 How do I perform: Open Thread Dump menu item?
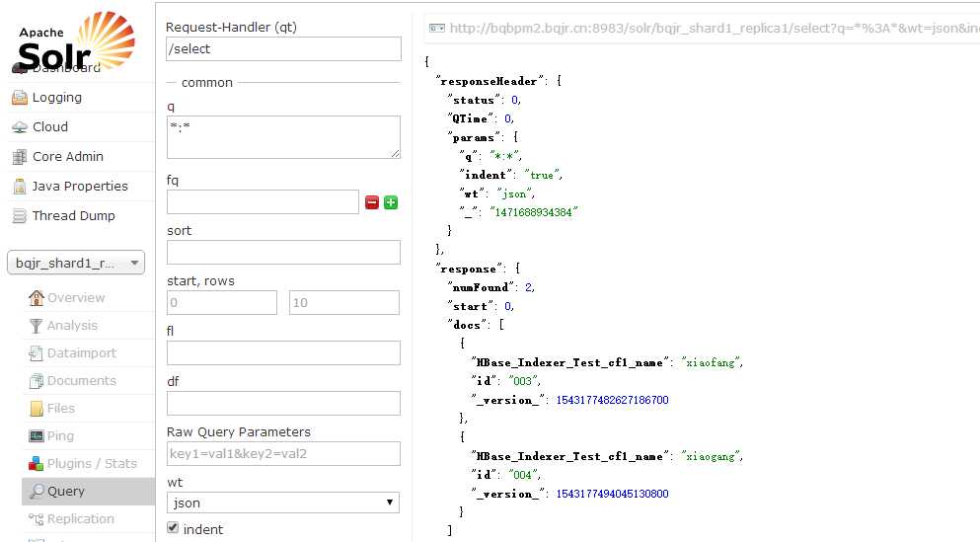pyautogui.click(x=74, y=215)
